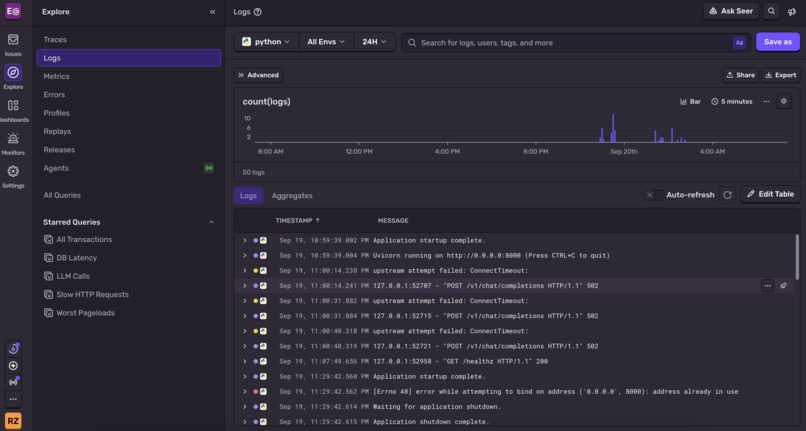Image resolution: width=806 pixels, height=431 pixels.
Task: Switch to the Aggregates tab
Action: point(292,195)
